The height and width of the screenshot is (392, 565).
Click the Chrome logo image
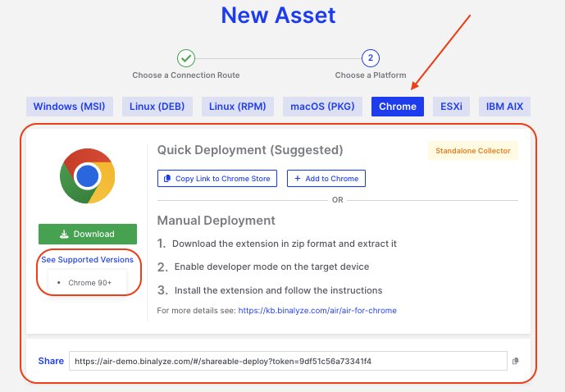(87, 175)
